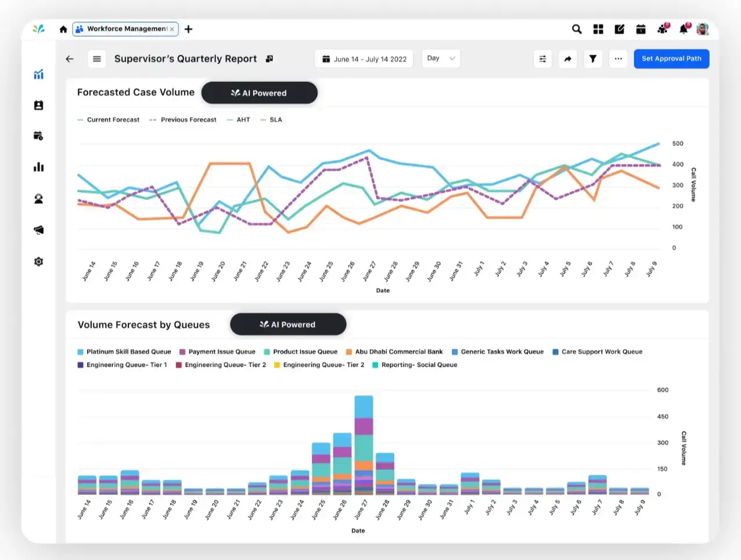Select the bar chart icon in the sidebar
Image resolution: width=741 pixels, height=560 pixels.
[x=38, y=167]
